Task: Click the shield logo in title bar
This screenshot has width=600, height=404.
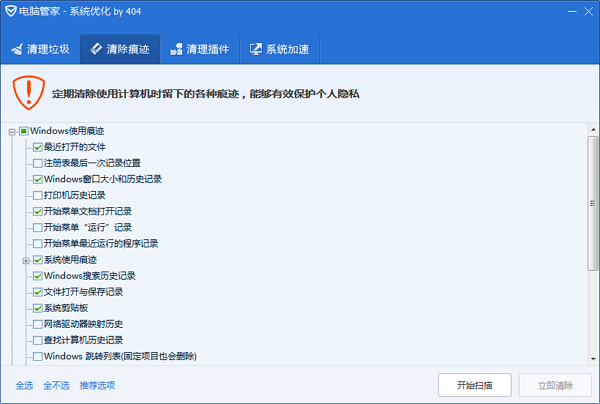Action: point(11,11)
